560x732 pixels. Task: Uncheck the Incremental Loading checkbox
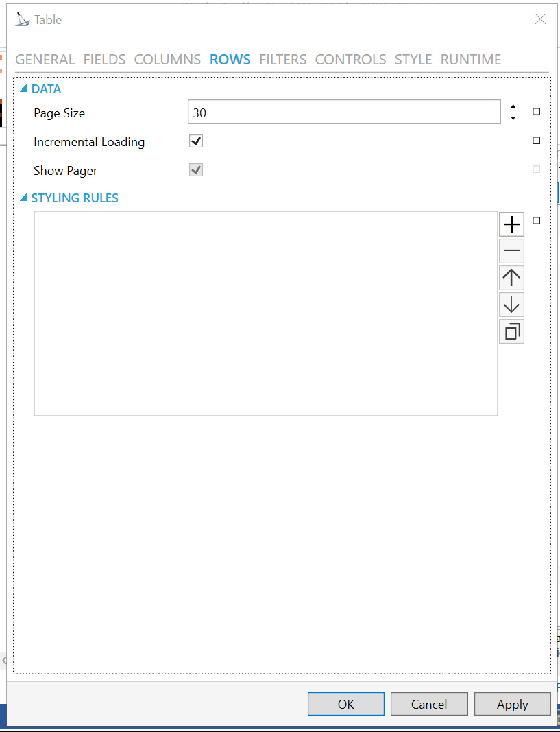tap(196, 141)
